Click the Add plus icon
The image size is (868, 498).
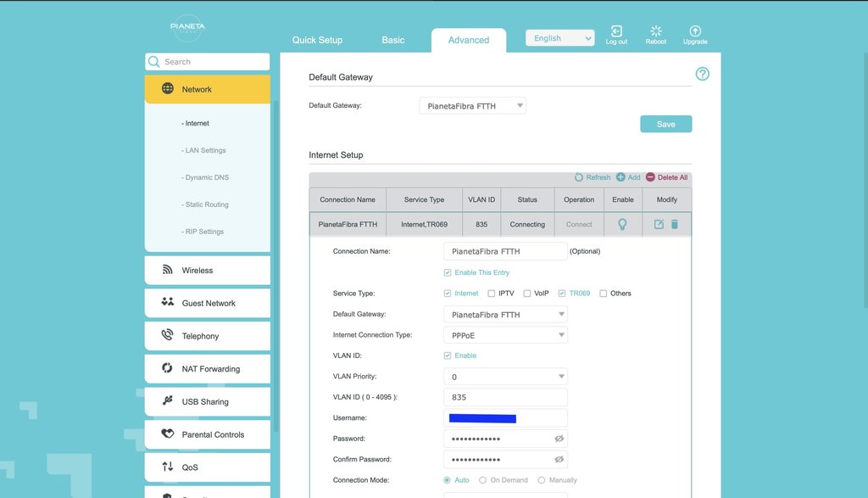pyautogui.click(x=620, y=177)
